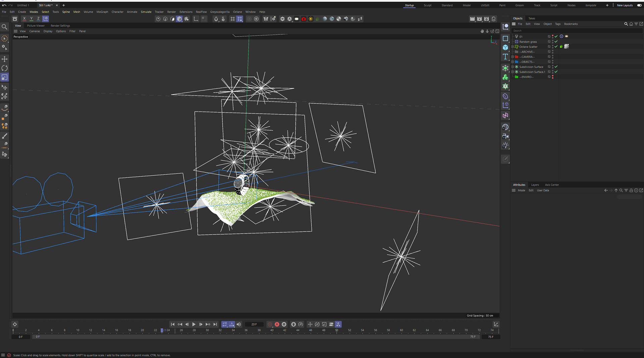Toggle enable check for Subdivision Surface.1
The image size is (644, 358).
pyautogui.click(x=556, y=72)
